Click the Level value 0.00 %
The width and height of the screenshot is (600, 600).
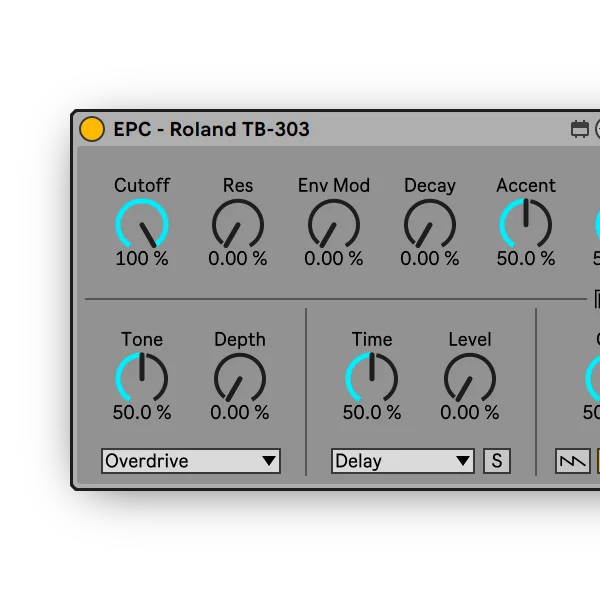tap(470, 412)
